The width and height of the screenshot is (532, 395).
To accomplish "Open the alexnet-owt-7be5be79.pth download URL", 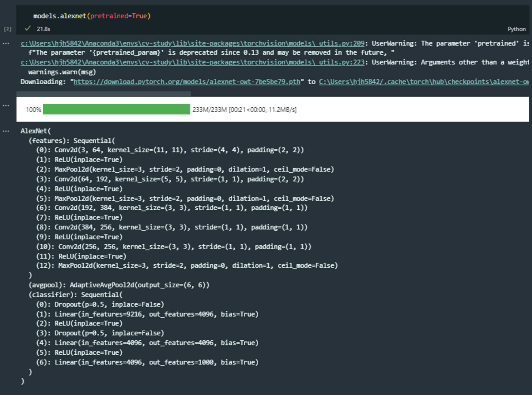I will [x=187, y=82].
